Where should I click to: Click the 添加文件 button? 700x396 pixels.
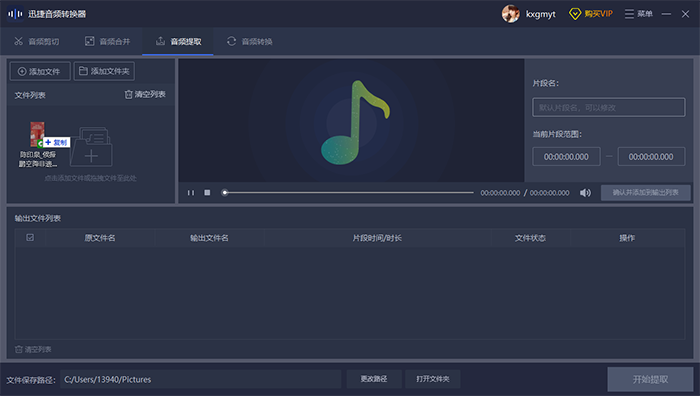tap(40, 71)
